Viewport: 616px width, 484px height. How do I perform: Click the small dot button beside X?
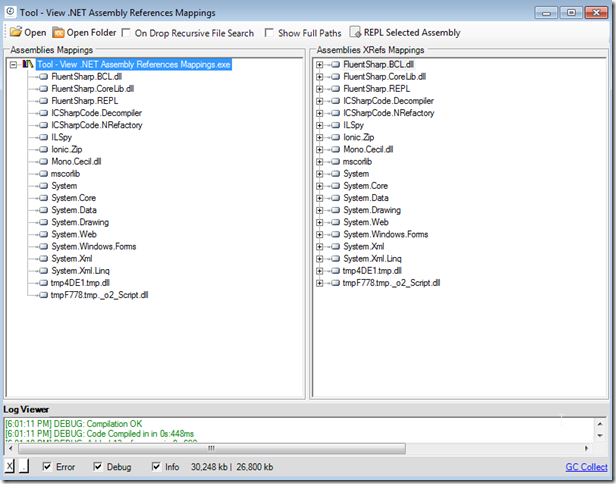click(x=24, y=466)
